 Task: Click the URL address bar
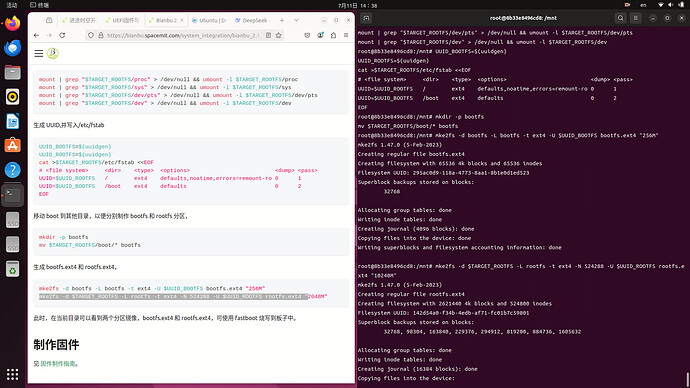(183, 35)
